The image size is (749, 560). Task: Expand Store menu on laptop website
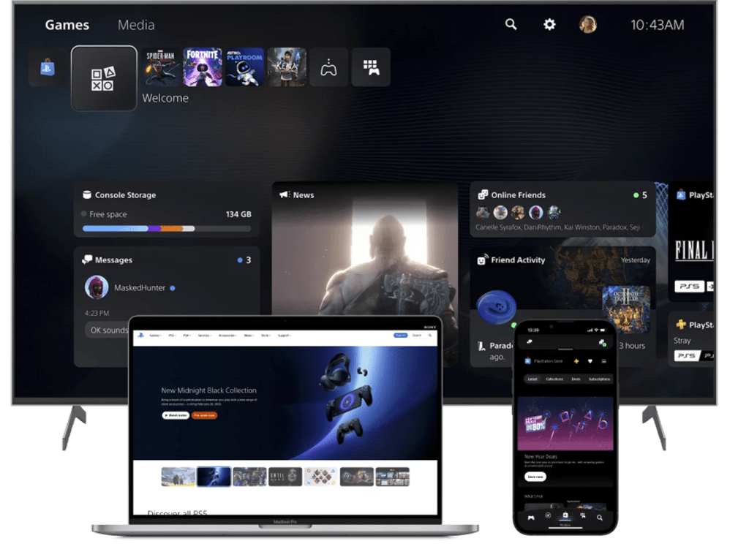click(266, 336)
